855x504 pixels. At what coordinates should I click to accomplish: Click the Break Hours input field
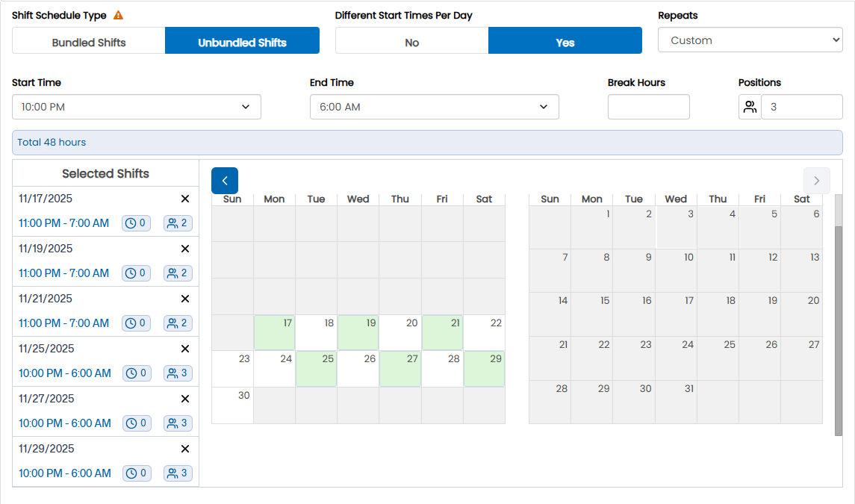tap(648, 107)
